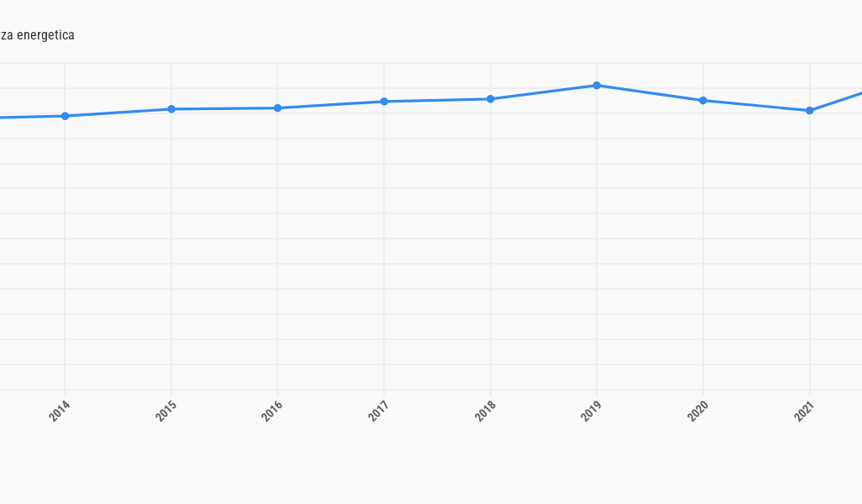Click the 2015 x-axis label
This screenshot has height=504, width=862.
pos(166,411)
